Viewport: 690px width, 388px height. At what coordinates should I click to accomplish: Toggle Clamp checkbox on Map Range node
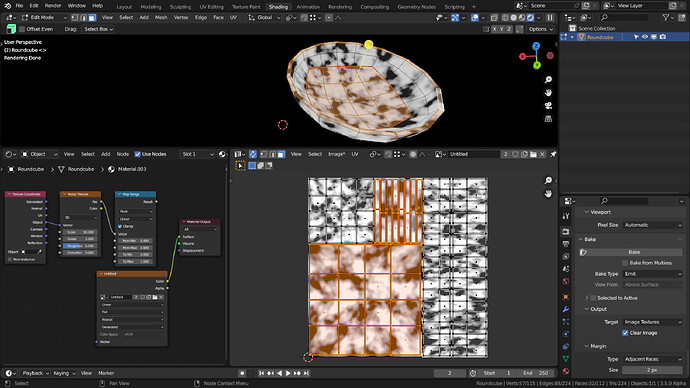coord(120,226)
